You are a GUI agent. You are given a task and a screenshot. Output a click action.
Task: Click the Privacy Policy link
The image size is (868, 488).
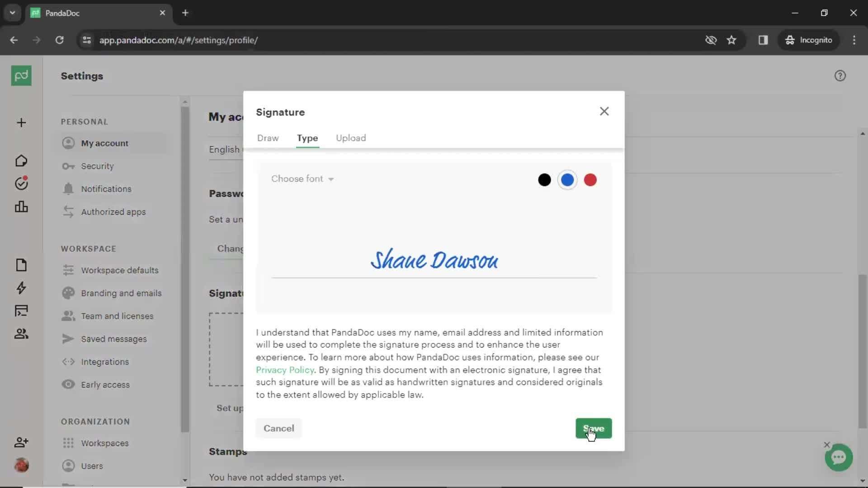coord(286,370)
